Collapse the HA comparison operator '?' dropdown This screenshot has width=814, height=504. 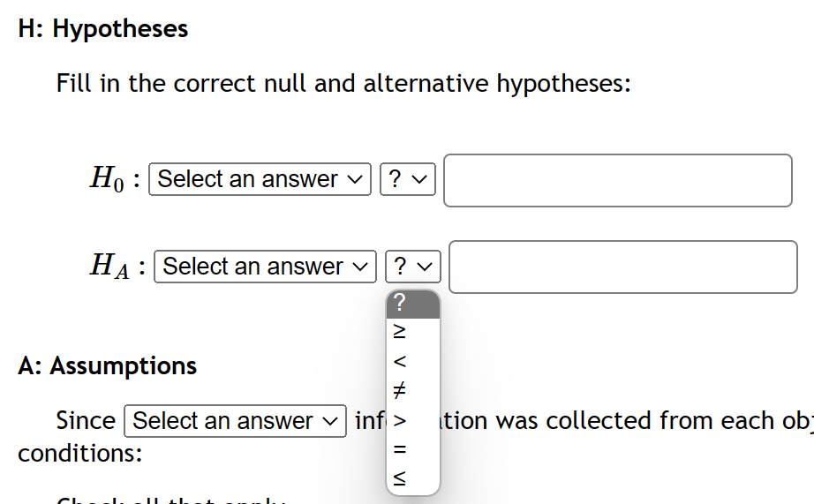click(x=412, y=266)
